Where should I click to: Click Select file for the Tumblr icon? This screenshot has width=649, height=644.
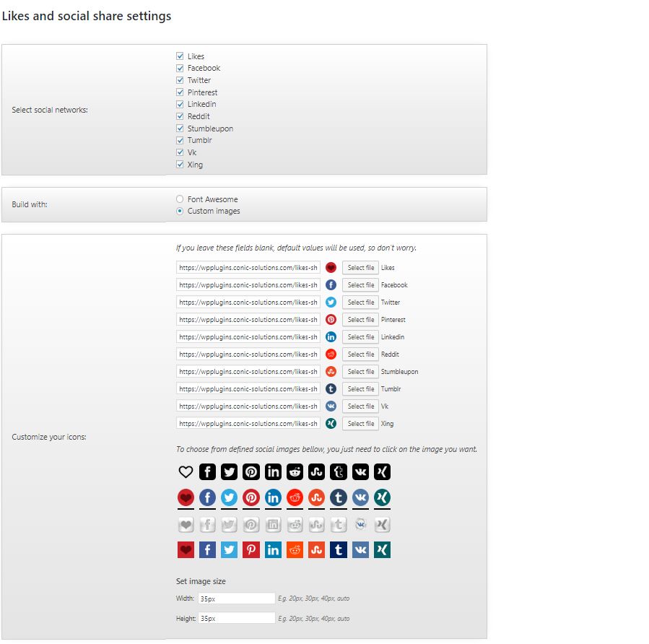360,389
